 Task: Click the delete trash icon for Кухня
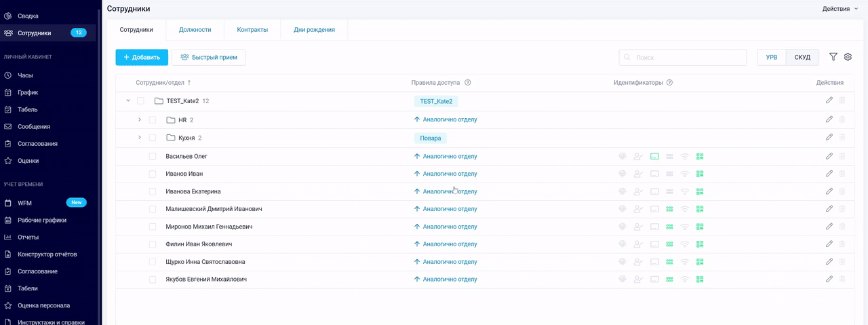point(842,137)
